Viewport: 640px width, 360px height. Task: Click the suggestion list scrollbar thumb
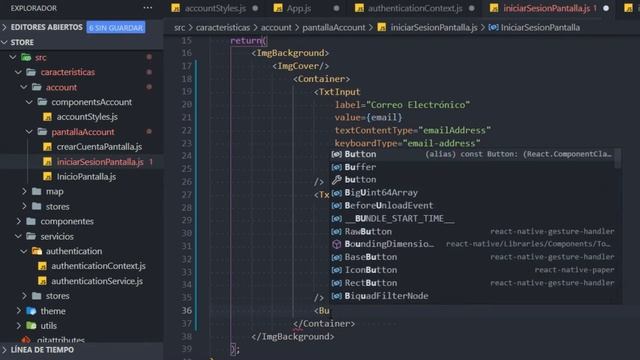(x=618, y=158)
